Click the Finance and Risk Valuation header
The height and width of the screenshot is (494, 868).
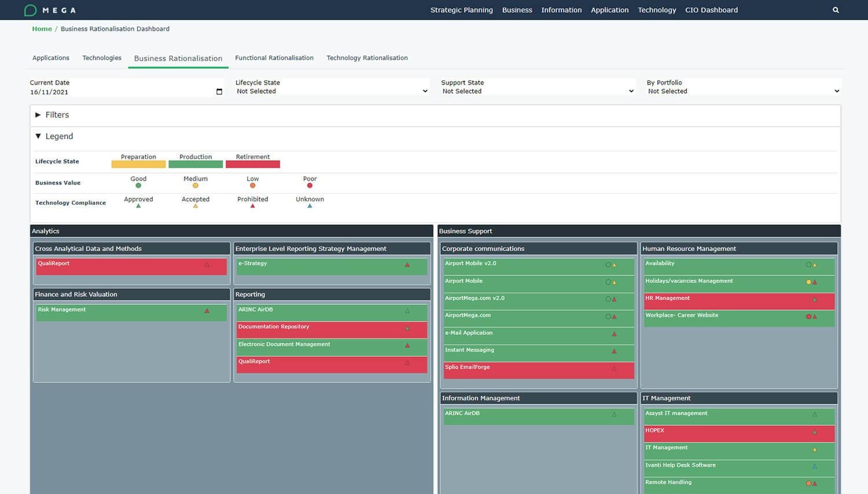(x=131, y=294)
